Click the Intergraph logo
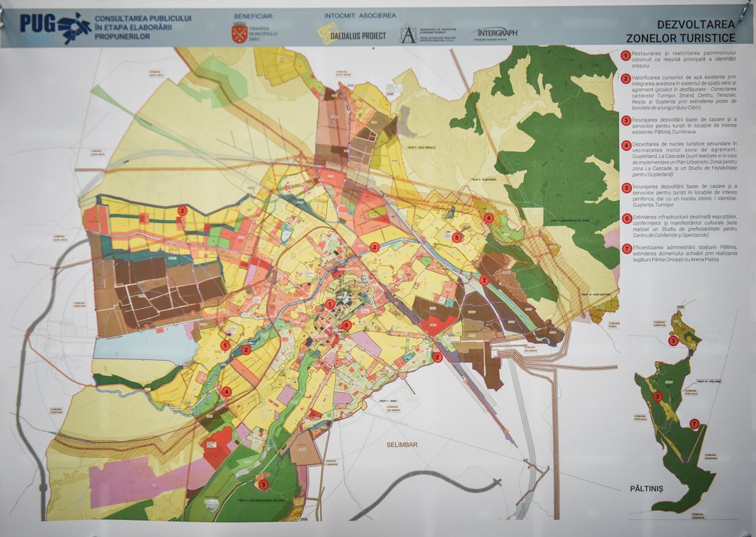Viewport: 756px width, 537px height. [497, 34]
